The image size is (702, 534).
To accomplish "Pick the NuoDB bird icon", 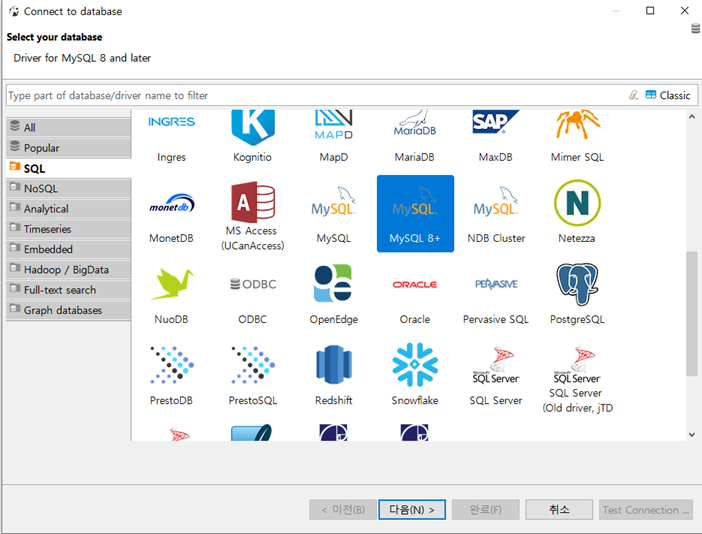I will 171,294.
